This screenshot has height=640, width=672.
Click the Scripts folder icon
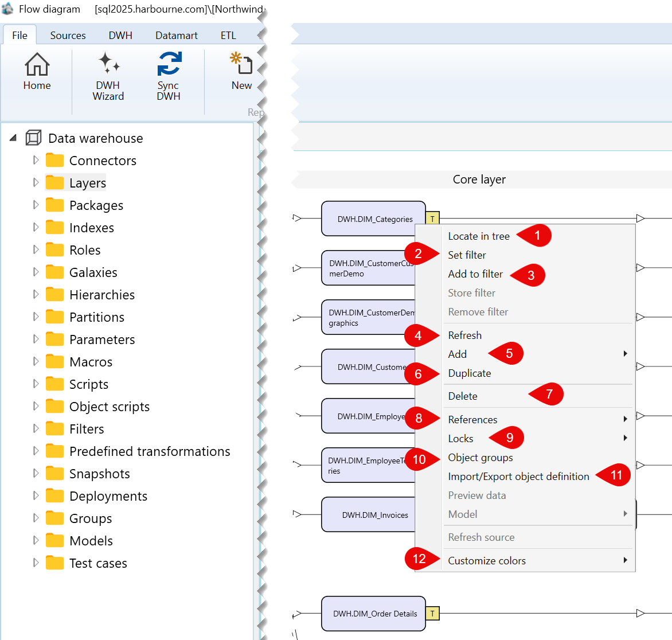[55, 384]
